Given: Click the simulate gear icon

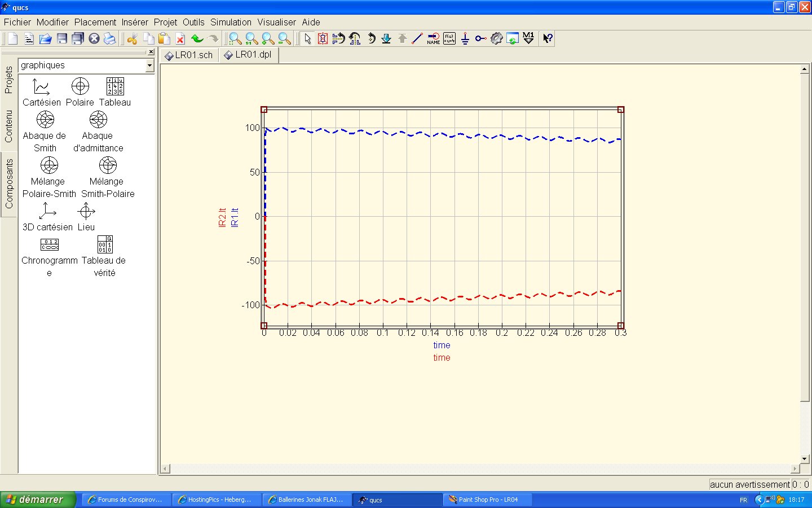Looking at the screenshot, I should point(496,38).
